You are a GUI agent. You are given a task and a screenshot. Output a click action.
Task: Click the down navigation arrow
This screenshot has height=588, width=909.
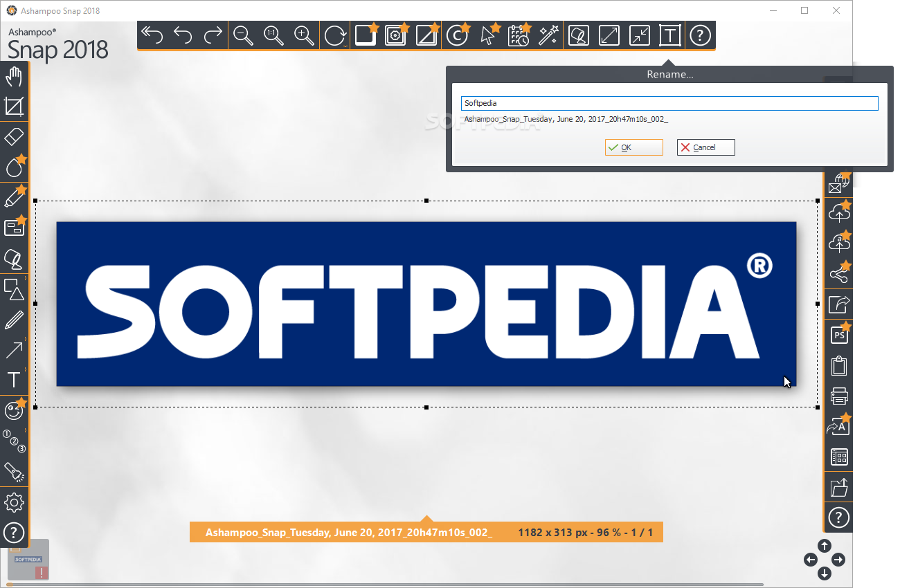825,573
